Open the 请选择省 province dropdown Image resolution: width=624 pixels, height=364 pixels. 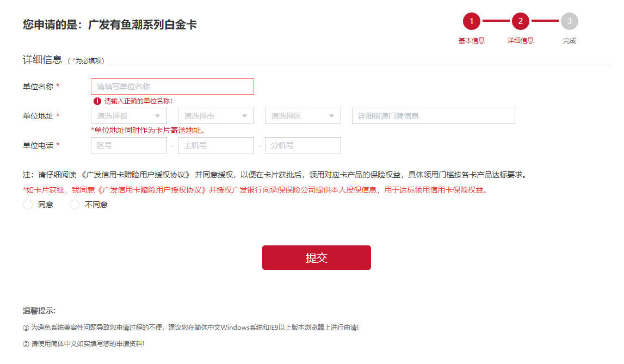pyautogui.click(x=129, y=116)
